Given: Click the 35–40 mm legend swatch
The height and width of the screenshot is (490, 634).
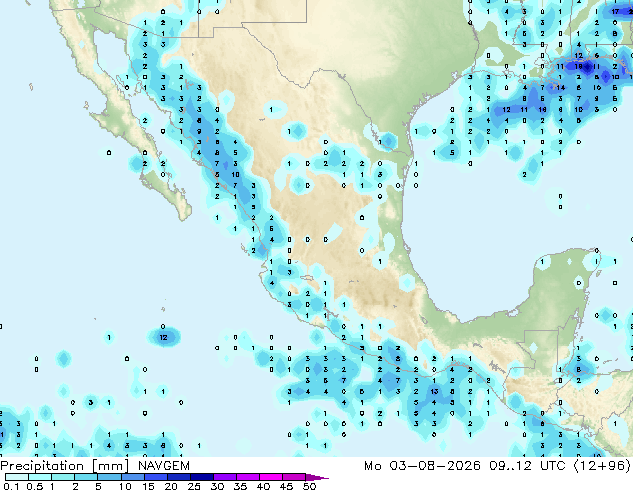Looking at the screenshot, I should 248,477.
